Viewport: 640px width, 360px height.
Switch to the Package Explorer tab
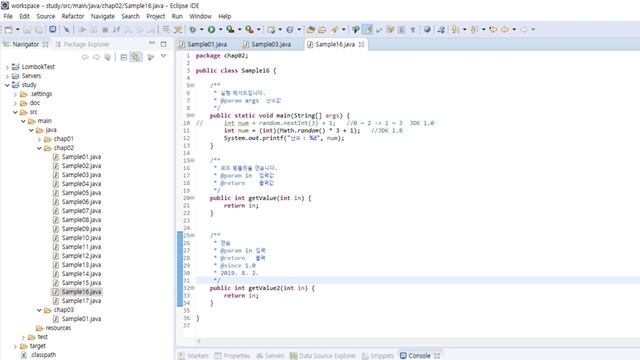[82, 44]
